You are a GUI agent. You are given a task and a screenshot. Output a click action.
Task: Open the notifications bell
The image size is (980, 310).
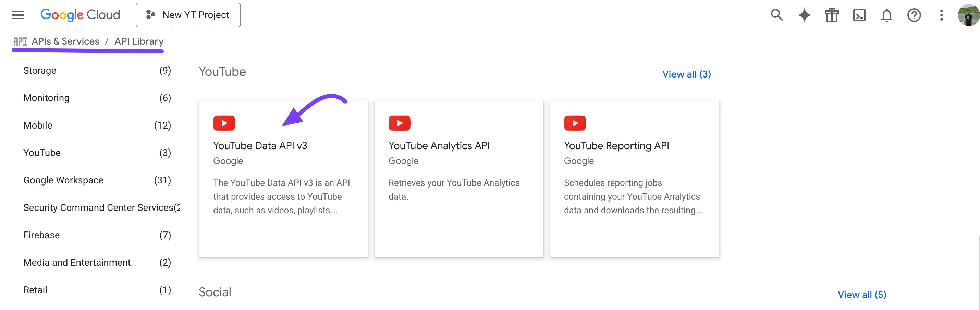(886, 15)
